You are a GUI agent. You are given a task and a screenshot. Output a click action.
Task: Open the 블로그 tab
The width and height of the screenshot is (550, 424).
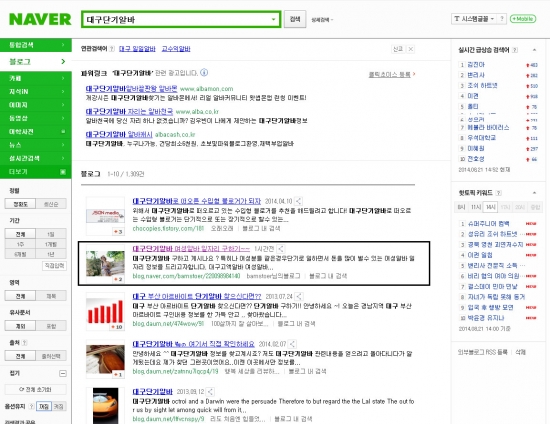click(x=35, y=61)
